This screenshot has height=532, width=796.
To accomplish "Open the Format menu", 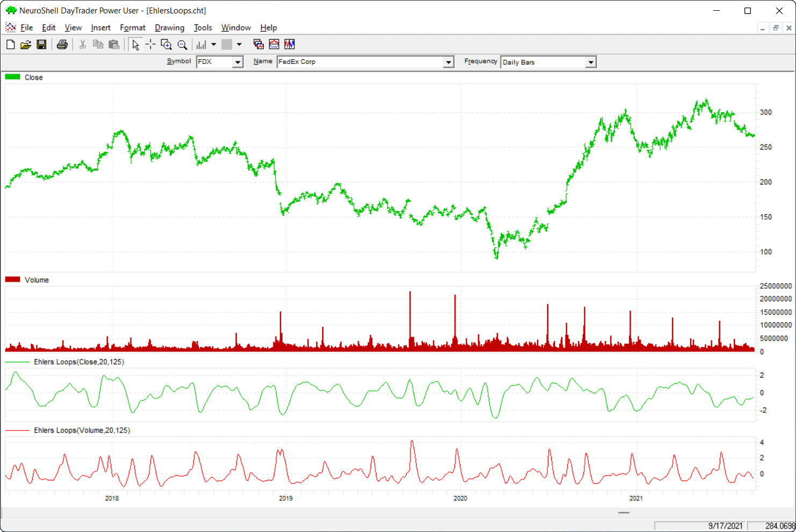I will click(133, 27).
